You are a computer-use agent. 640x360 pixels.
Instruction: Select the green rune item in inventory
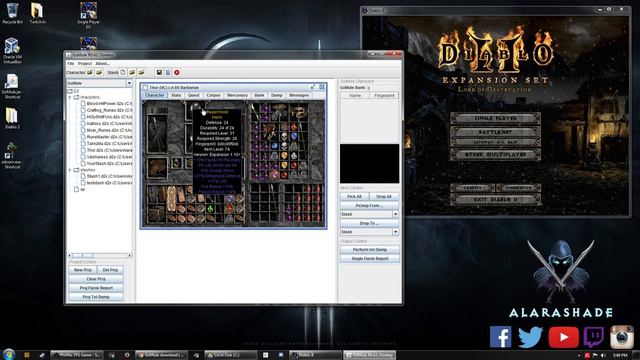tap(210, 209)
